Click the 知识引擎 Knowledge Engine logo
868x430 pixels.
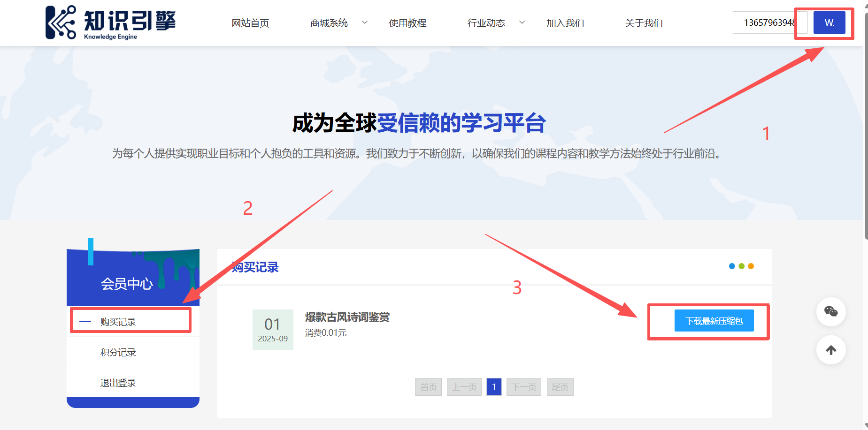coord(110,23)
